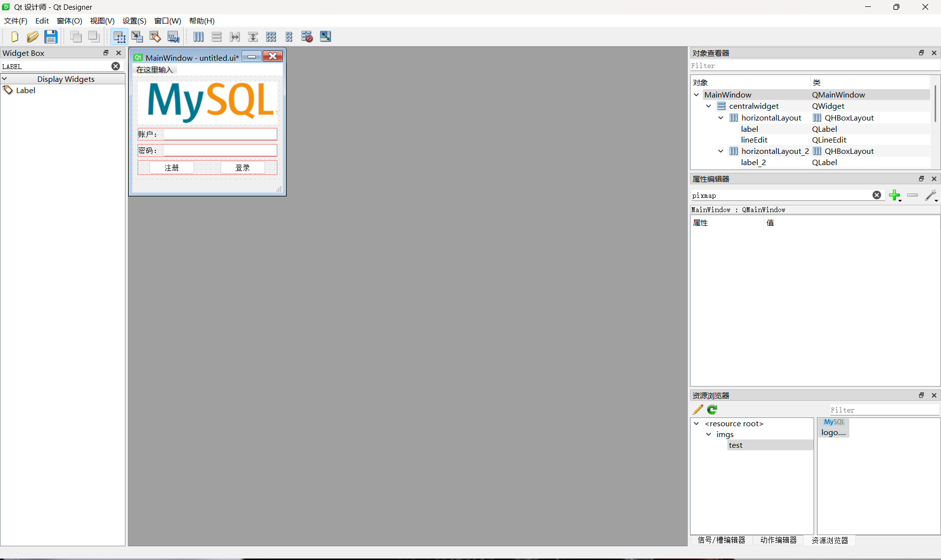This screenshot has height=560, width=941.
Task: Select the MySQL logo resource thumbnail
Action: [x=834, y=427]
